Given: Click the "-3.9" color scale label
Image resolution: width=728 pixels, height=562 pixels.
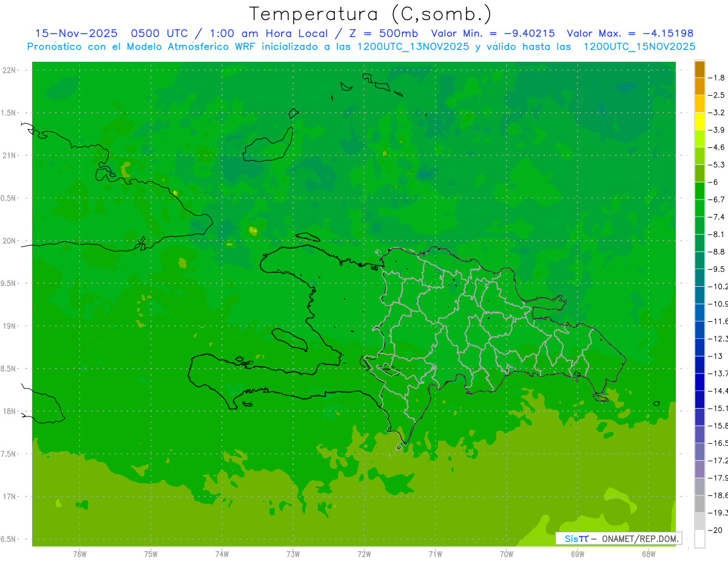Looking at the screenshot, I should point(716,130).
